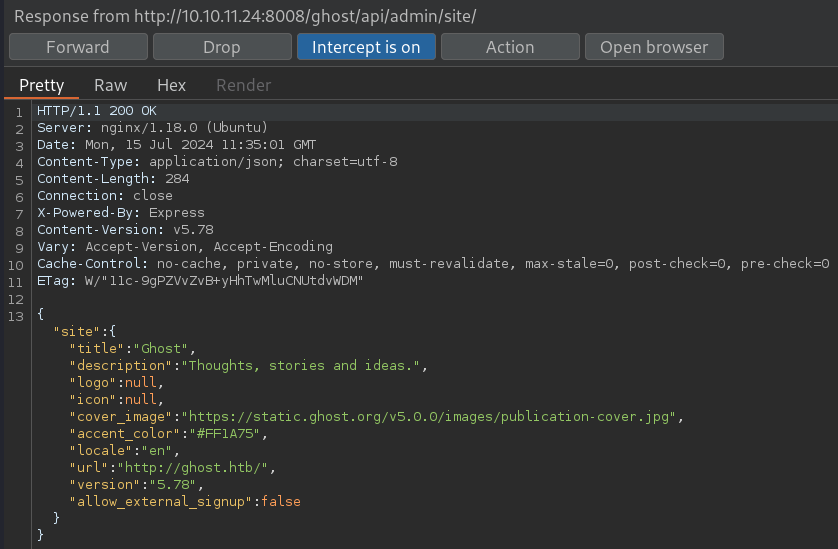
Task: Click the response URL title text
Action: coord(245,16)
